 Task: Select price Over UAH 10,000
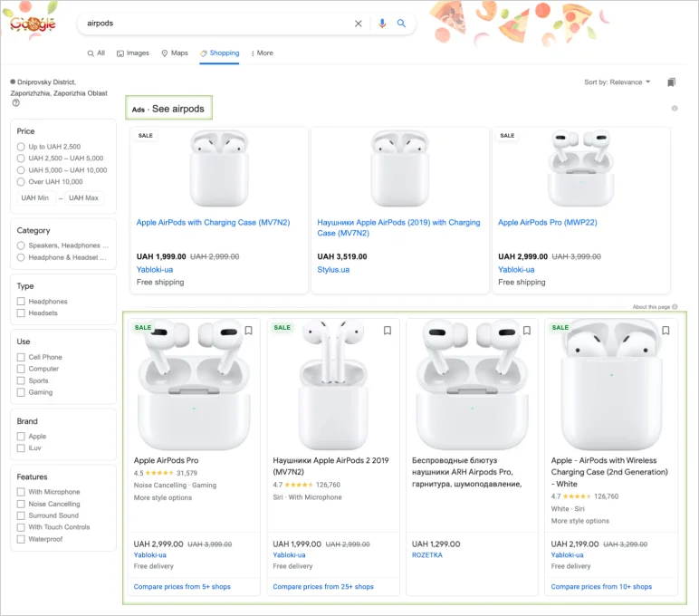21,182
